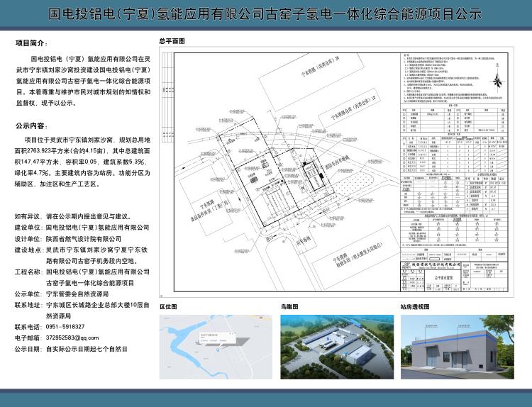
Task: Click the 公示单位 宁东管委会自然资源局 row
Action: coord(62,294)
